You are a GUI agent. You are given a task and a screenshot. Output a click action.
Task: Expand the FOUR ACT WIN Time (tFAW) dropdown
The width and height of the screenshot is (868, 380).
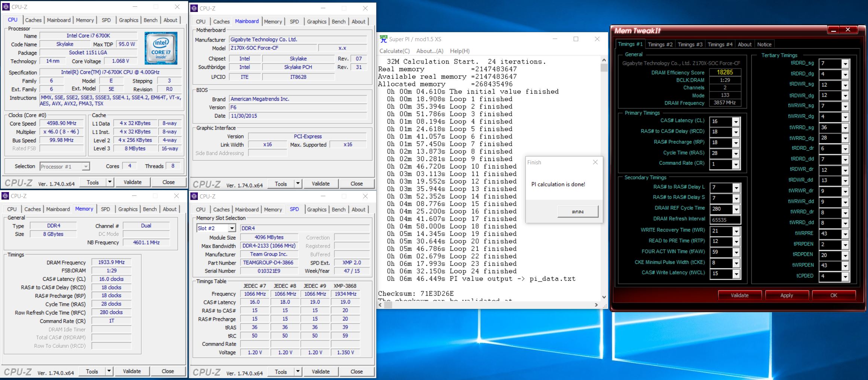tap(736, 252)
